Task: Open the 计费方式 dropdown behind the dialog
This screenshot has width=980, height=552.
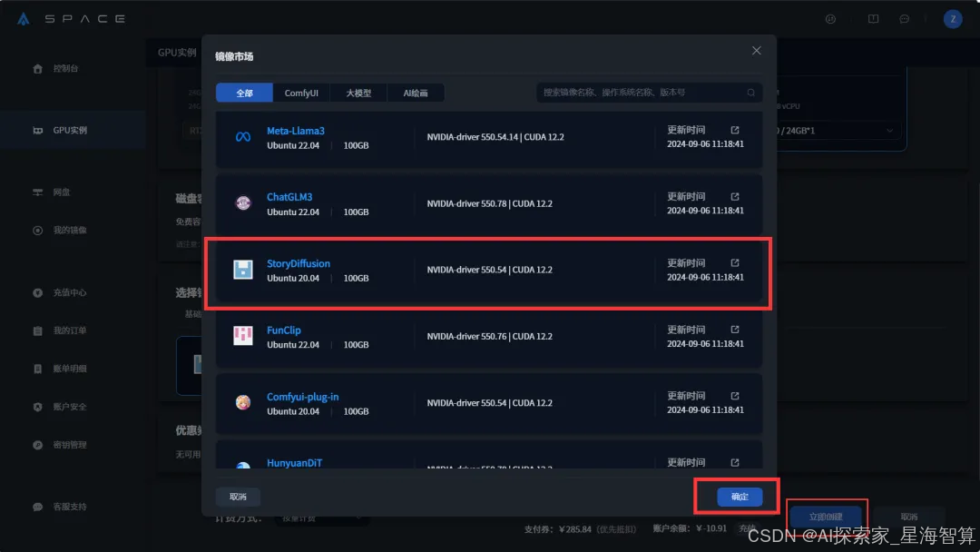Action: (x=322, y=518)
